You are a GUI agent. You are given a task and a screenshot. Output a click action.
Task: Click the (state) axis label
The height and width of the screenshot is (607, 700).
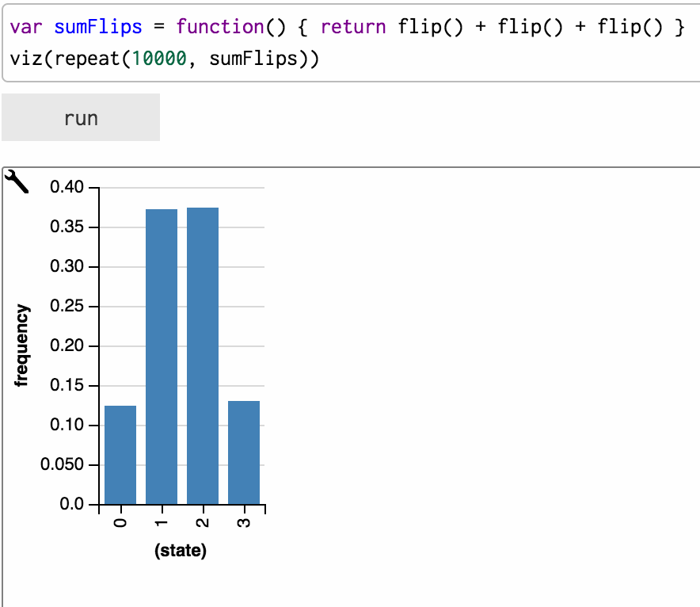tap(181, 550)
